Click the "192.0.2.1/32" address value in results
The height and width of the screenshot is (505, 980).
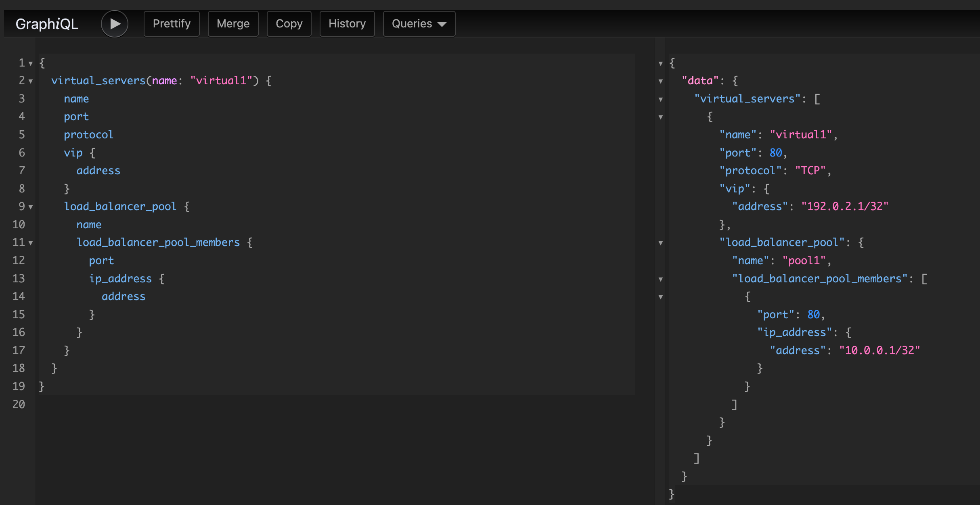click(x=844, y=207)
